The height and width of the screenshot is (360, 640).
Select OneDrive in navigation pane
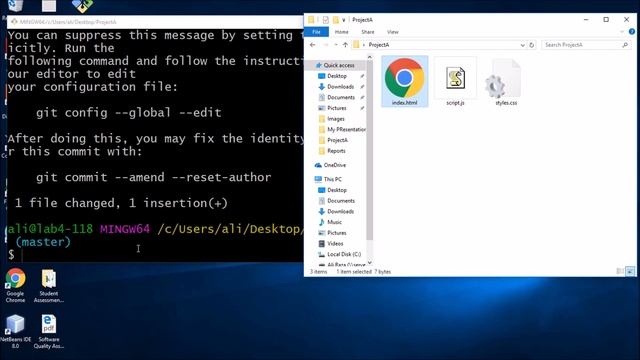[334, 165]
